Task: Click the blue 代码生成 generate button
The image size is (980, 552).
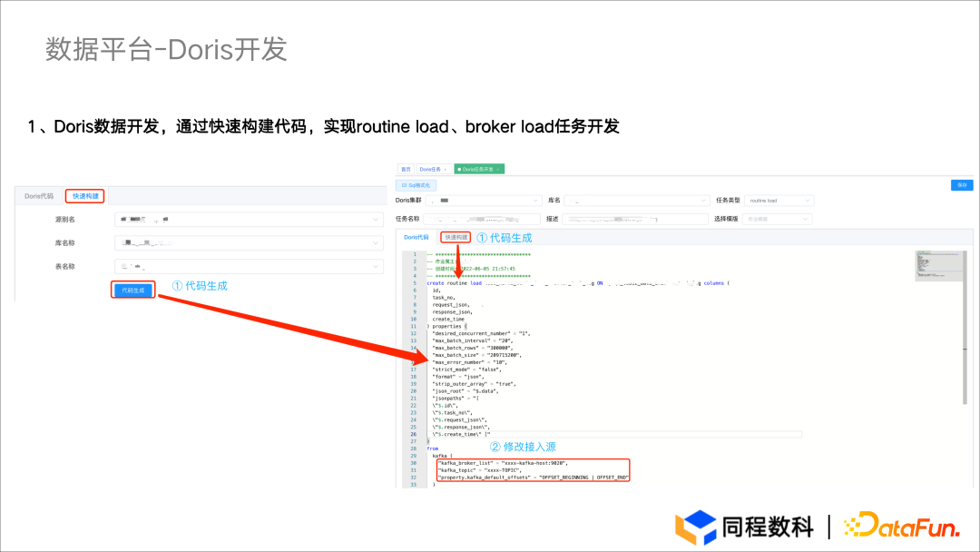Action: pyautogui.click(x=133, y=291)
